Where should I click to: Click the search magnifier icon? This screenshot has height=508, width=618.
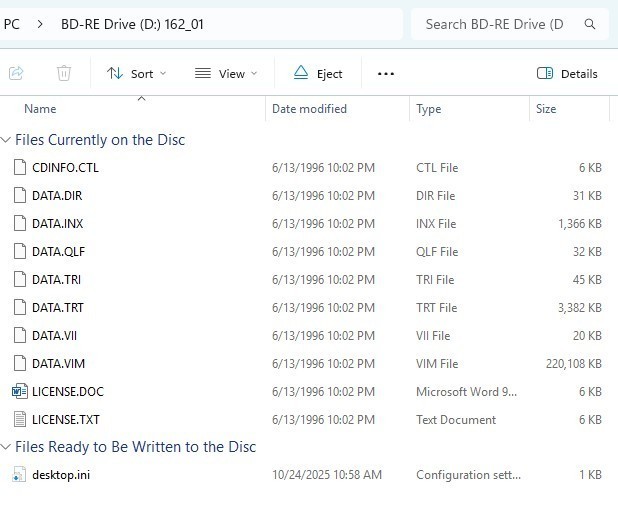(590, 24)
